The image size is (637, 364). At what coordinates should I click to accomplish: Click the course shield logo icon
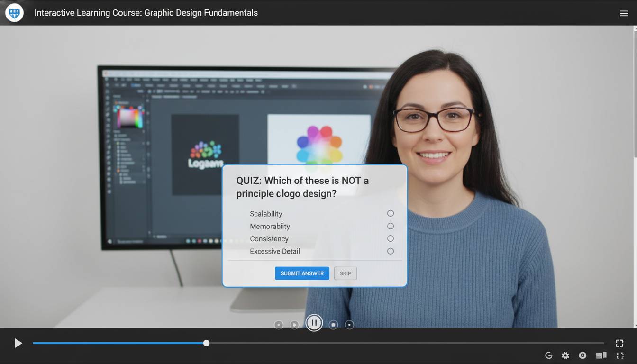tap(14, 13)
